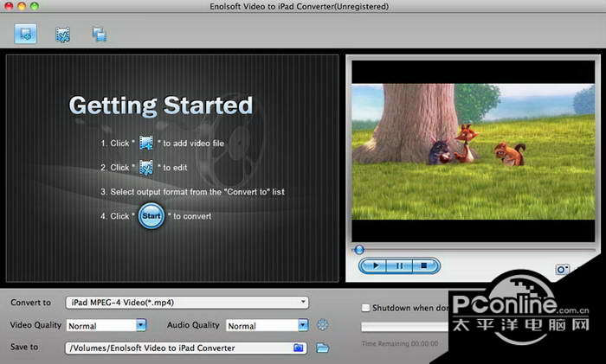Expand the Audio Quality dropdown arrow

[303, 325]
